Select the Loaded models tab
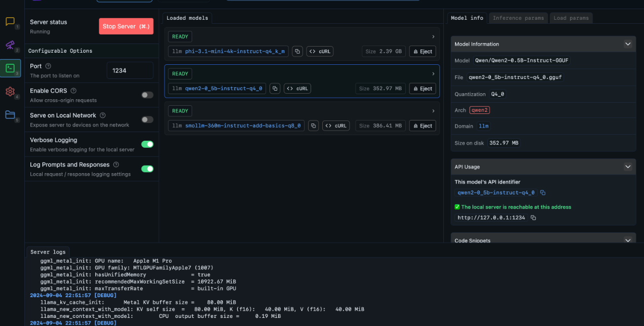The height and width of the screenshot is (326, 644). click(187, 18)
